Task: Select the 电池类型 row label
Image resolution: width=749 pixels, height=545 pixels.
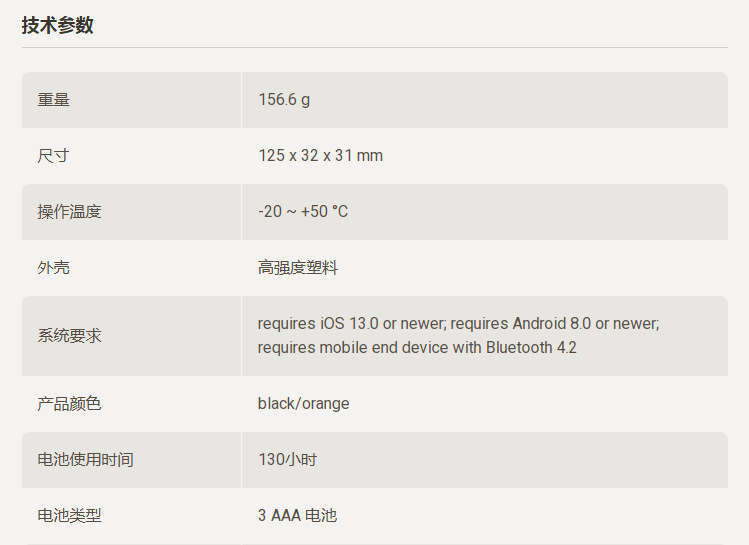Action: 70,516
